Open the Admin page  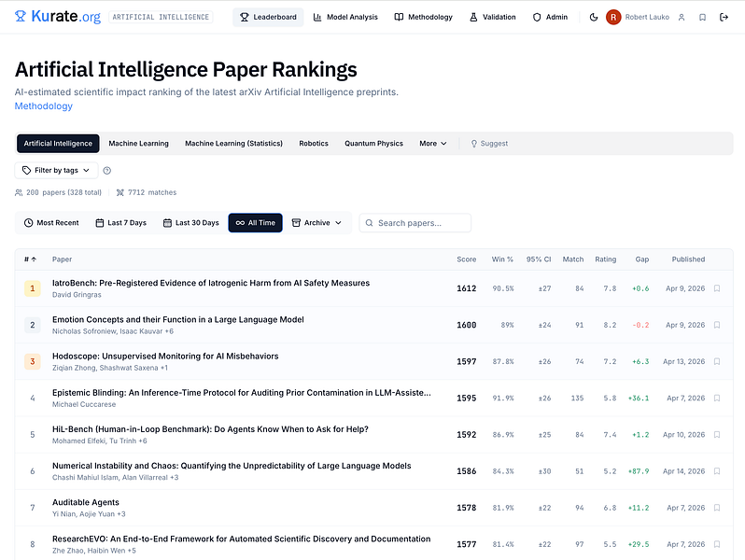click(x=550, y=17)
